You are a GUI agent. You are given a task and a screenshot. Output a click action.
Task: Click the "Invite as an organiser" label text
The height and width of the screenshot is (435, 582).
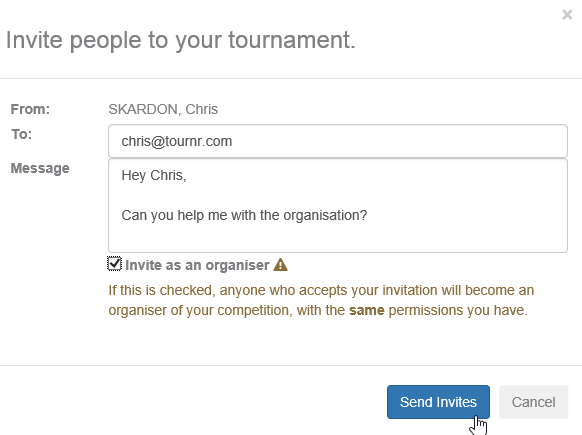[197, 265]
